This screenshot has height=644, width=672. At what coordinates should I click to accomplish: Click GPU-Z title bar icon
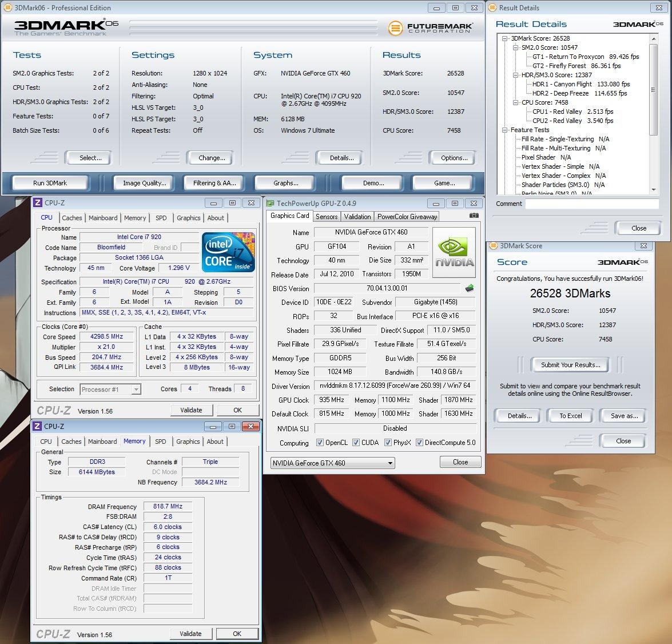click(270, 203)
